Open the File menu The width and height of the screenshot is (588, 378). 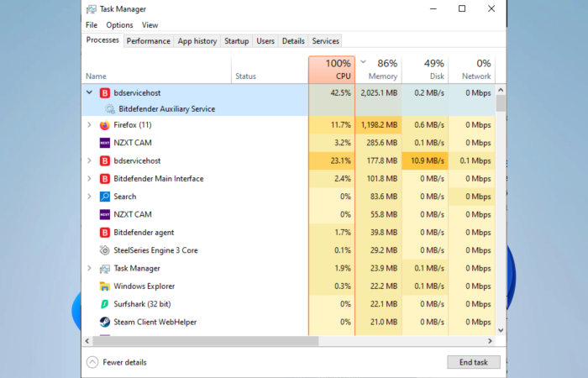pyautogui.click(x=91, y=25)
